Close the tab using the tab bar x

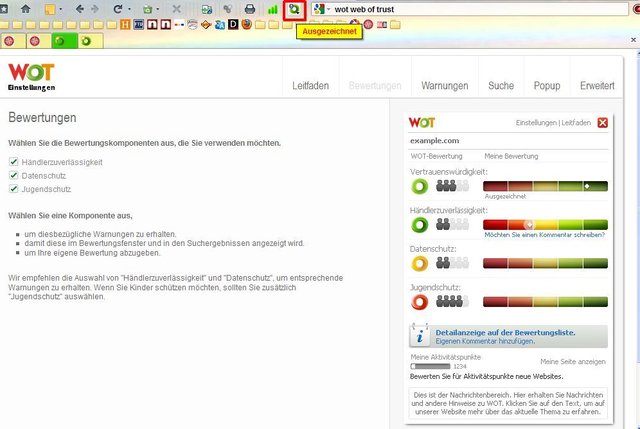click(x=633, y=40)
